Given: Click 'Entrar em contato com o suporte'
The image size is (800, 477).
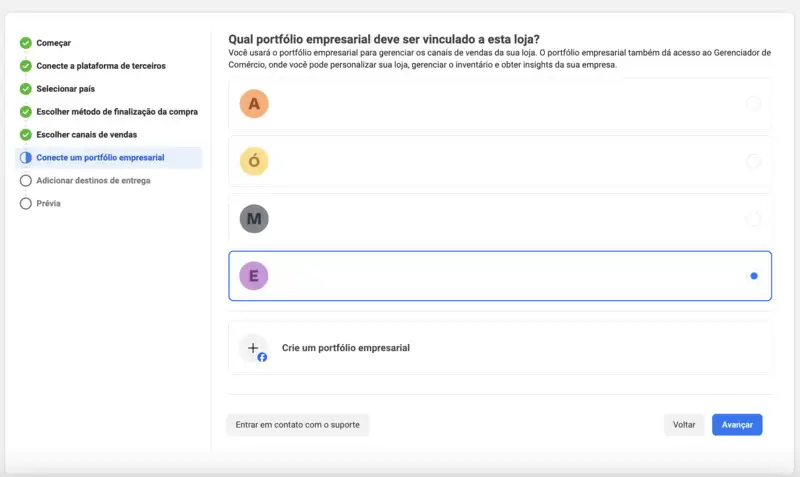Looking at the screenshot, I should (x=297, y=425).
